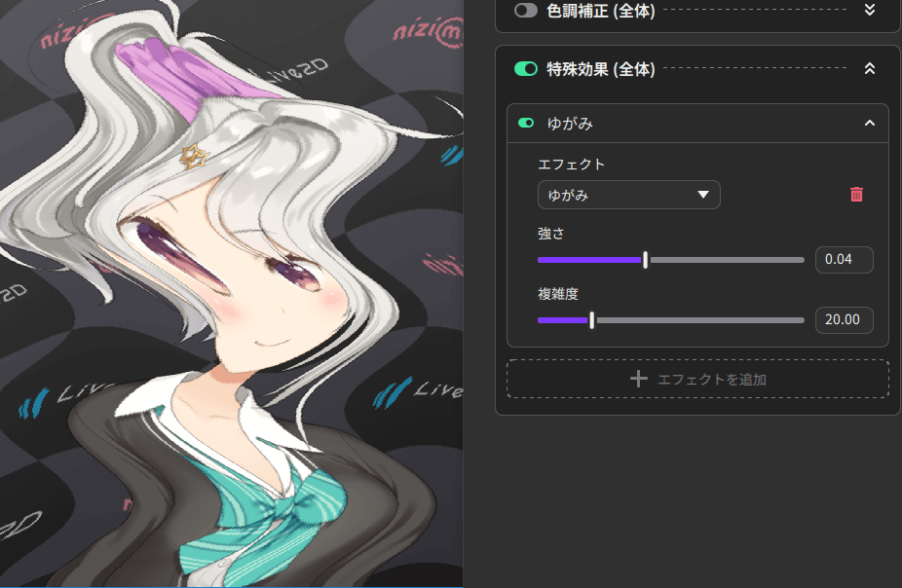Click the 特殊効果 (全体) header title
The image size is (902, 588).
pyautogui.click(x=601, y=69)
